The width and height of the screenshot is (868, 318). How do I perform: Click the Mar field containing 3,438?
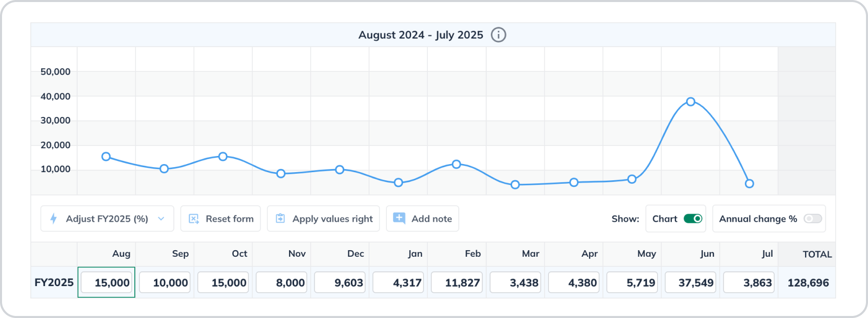[x=515, y=283]
